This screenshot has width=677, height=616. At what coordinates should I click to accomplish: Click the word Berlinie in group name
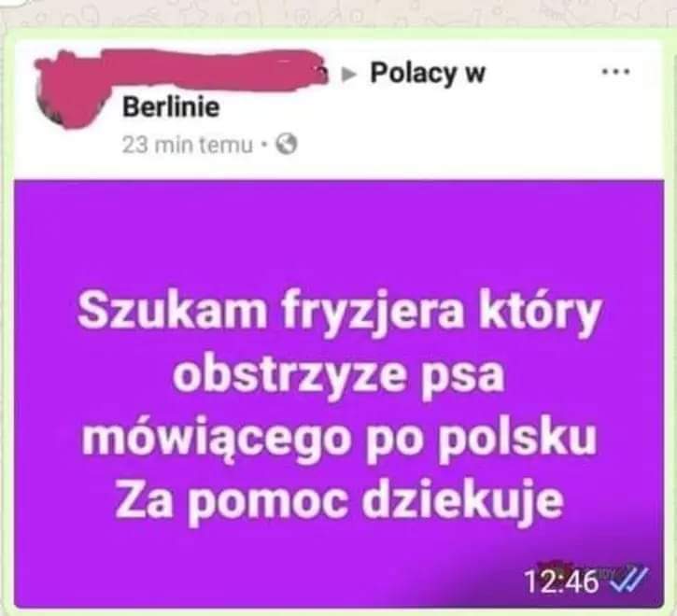[171, 107]
